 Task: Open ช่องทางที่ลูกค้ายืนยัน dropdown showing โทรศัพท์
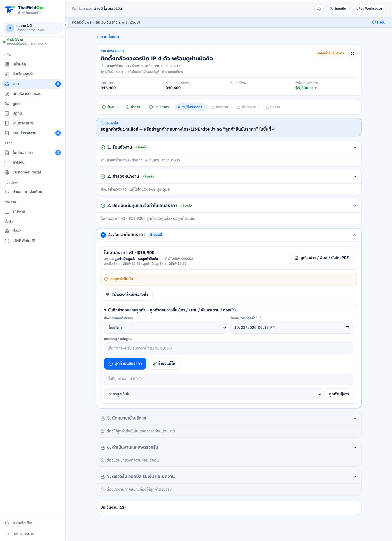165,328
